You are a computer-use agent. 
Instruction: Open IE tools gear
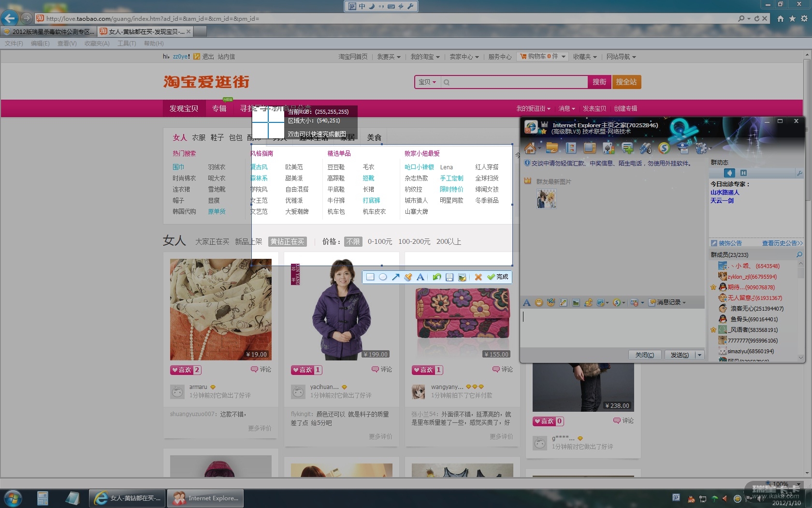tap(804, 18)
